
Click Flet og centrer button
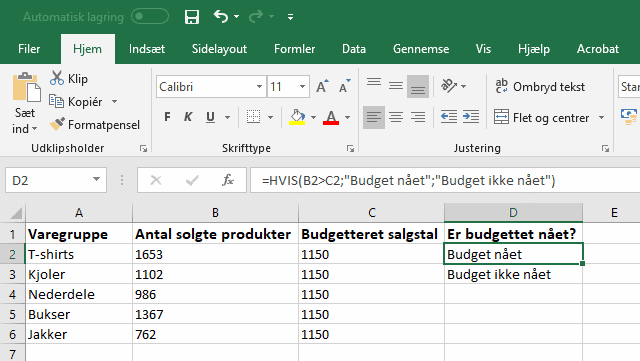541,118
